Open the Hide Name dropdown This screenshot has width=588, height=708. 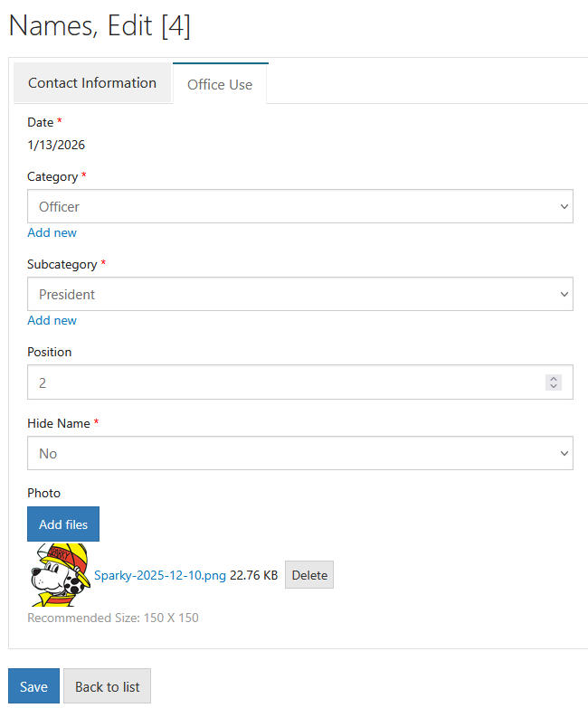pos(300,453)
